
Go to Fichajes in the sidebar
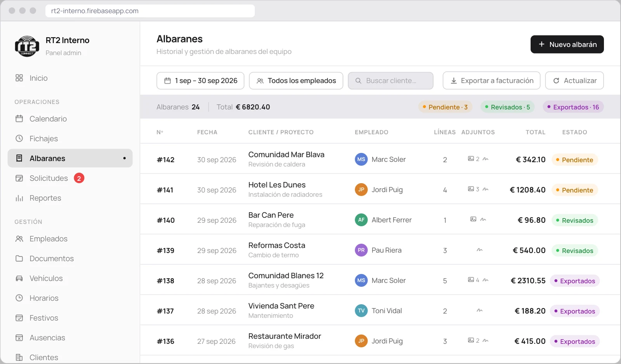tap(70, 139)
